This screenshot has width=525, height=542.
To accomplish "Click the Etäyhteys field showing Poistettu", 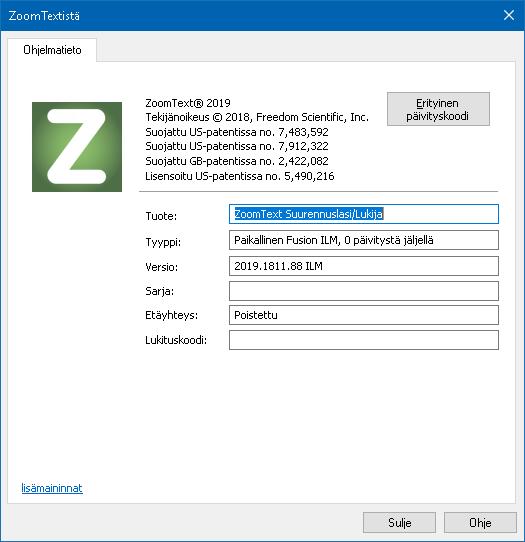I will click(364, 315).
